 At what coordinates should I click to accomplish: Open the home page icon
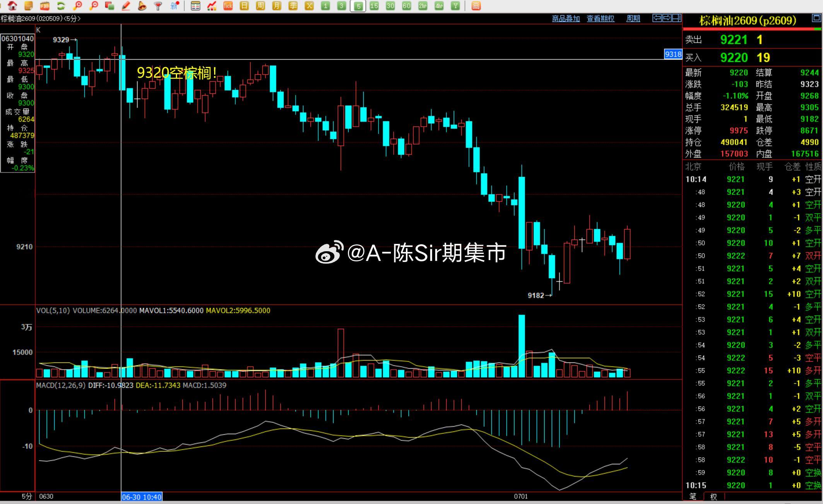[12, 6]
